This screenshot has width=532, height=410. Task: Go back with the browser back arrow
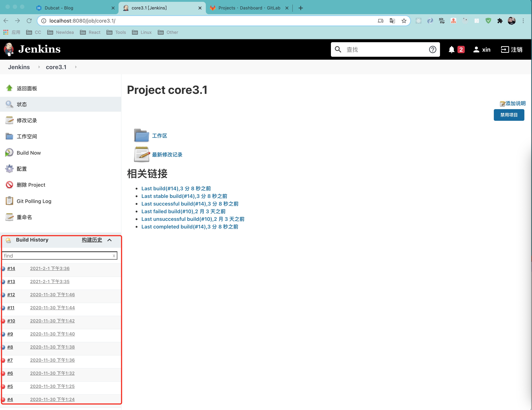6,21
